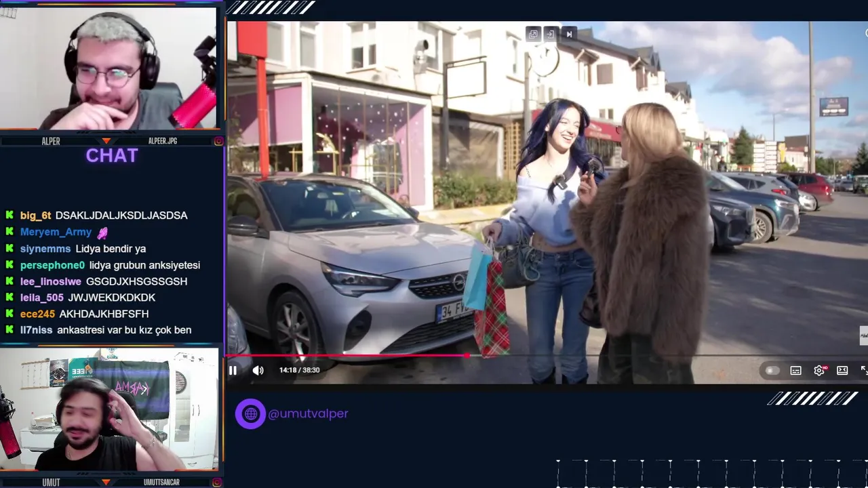This screenshot has height=488, width=868.
Task: Open chat user lee_linoslwe
Action: 51,281
